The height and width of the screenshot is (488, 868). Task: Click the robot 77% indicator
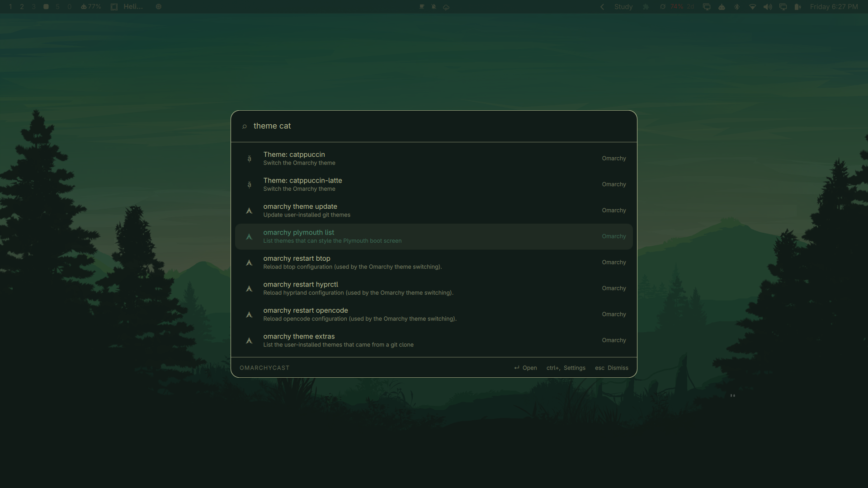(x=90, y=7)
